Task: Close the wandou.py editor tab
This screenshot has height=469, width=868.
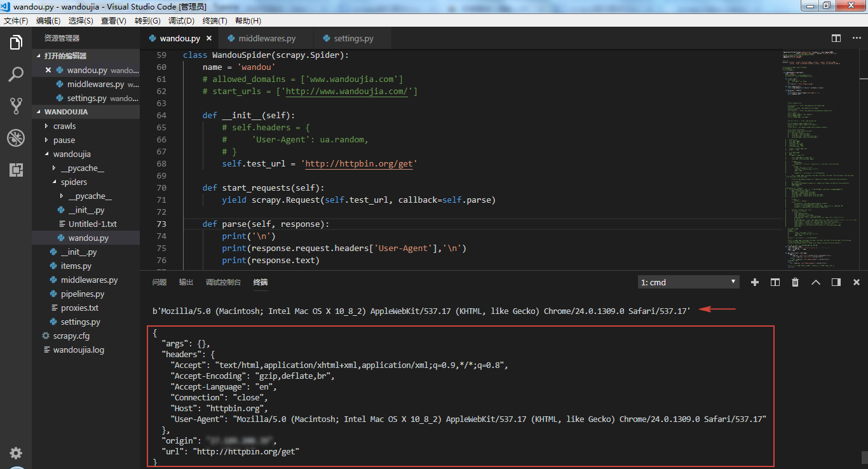Action: click(x=209, y=38)
